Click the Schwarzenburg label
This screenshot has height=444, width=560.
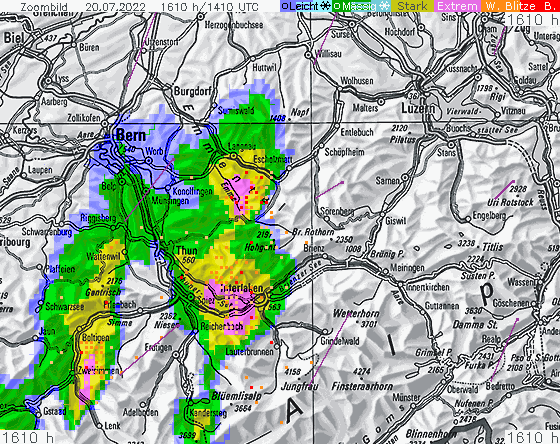[x=47, y=232]
